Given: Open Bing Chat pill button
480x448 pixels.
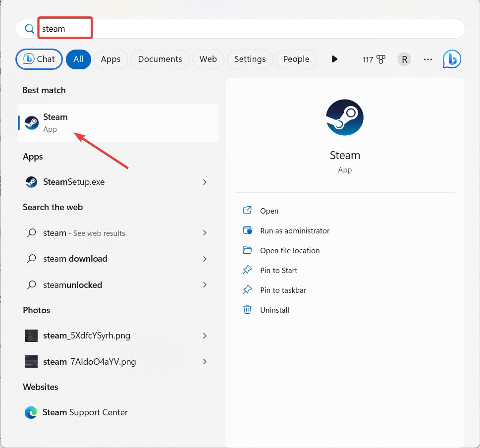Looking at the screenshot, I should click(39, 59).
